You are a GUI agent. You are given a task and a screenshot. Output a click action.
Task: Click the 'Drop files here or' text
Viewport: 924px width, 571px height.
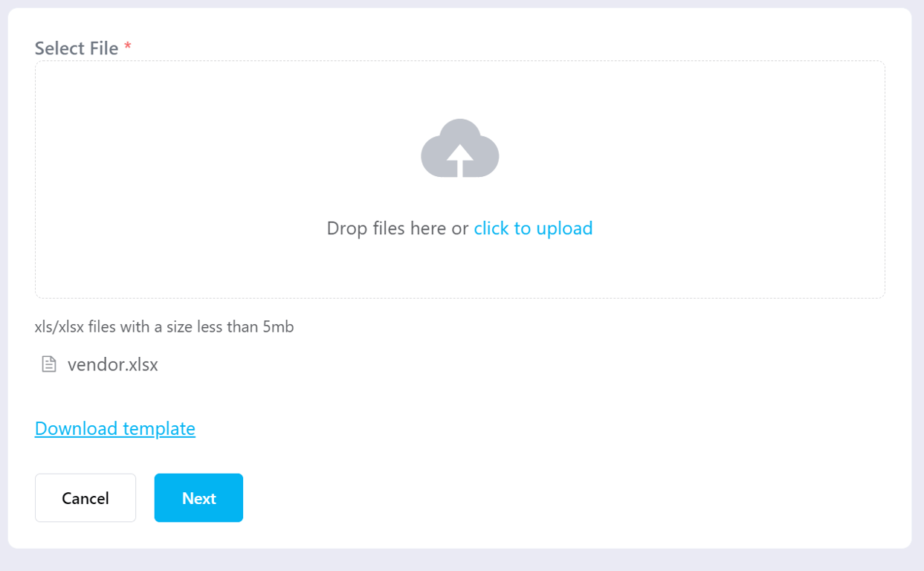398,228
